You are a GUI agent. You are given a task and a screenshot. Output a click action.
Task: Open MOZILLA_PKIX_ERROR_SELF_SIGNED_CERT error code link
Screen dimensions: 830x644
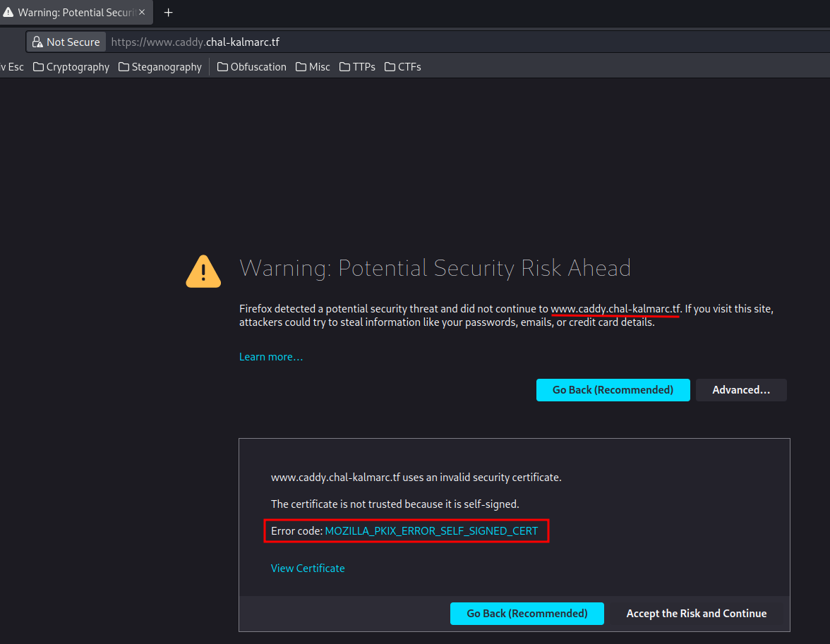(x=431, y=530)
